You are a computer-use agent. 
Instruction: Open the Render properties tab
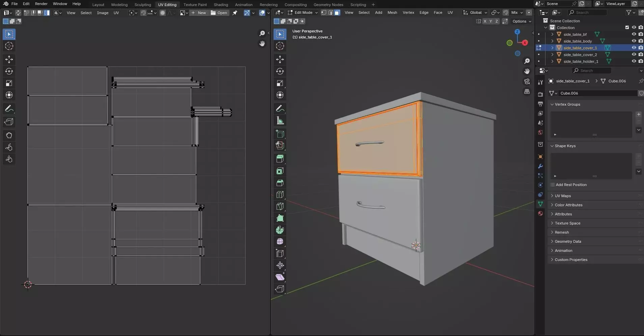[540, 94]
